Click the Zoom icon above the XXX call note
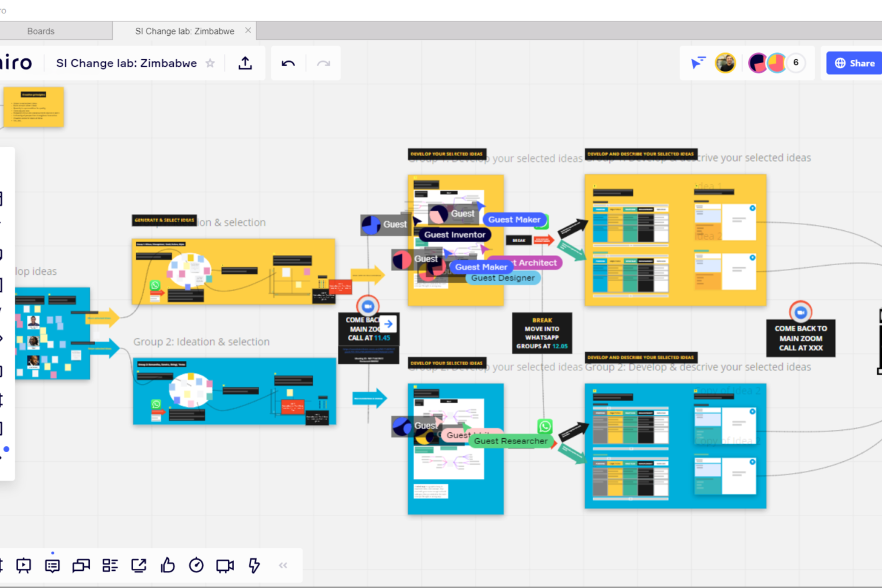 tap(800, 312)
